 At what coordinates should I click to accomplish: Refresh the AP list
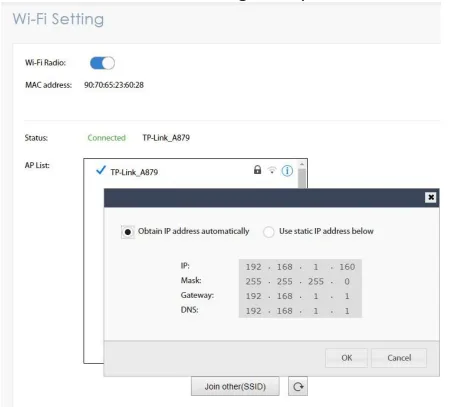(x=298, y=386)
